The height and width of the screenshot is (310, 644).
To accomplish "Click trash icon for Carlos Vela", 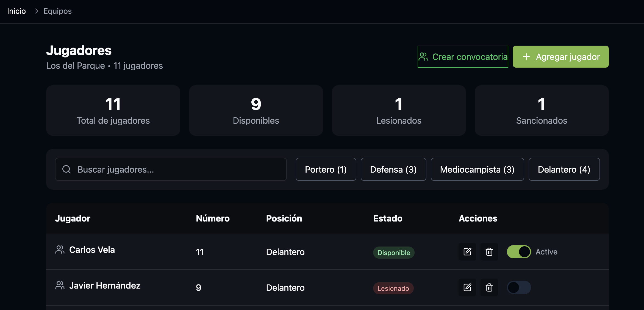I will (x=489, y=252).
